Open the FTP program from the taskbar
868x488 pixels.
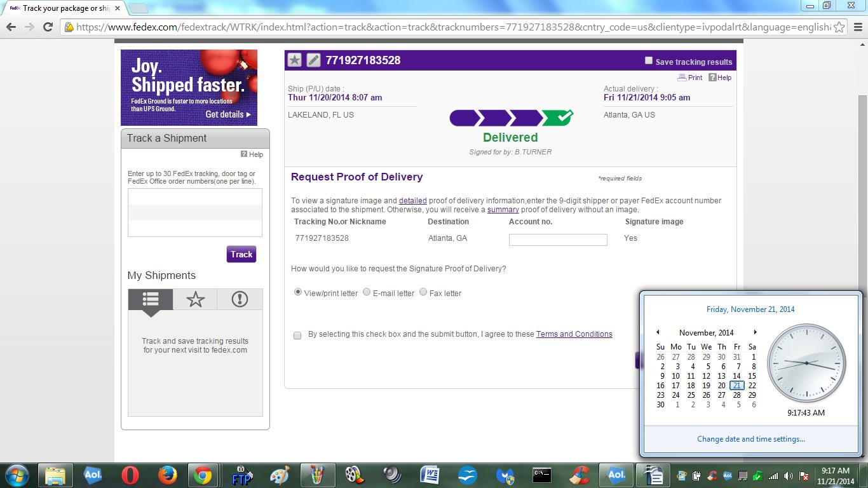pos(241,475)
